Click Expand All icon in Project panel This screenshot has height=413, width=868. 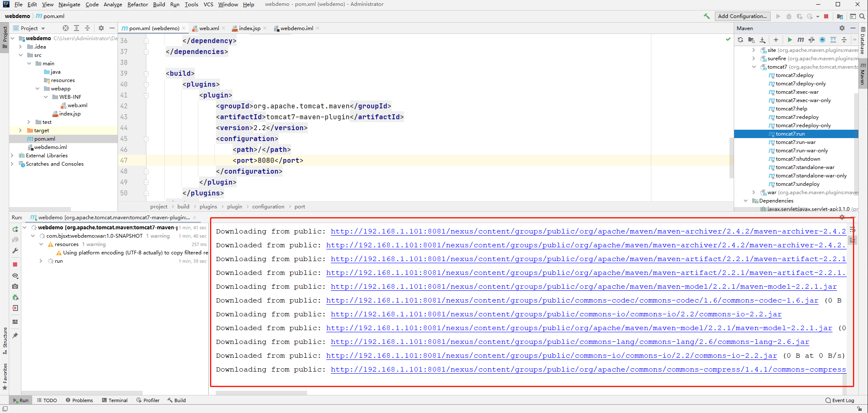77,28
